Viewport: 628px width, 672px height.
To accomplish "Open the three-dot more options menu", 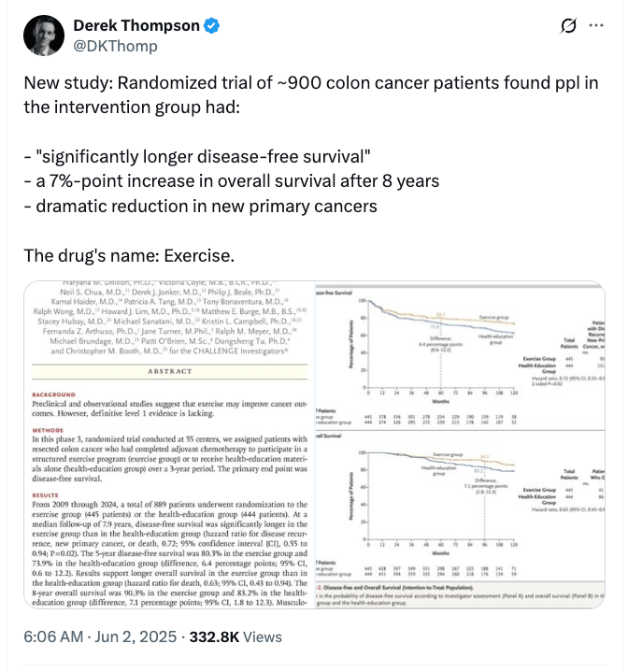I will pos(596,26).
